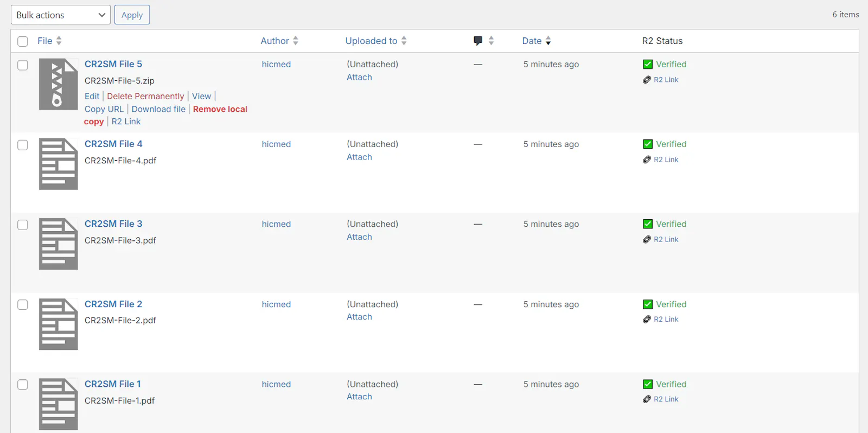
Task: Click the comments bubble column icon
Action: [x=478, y=41]
